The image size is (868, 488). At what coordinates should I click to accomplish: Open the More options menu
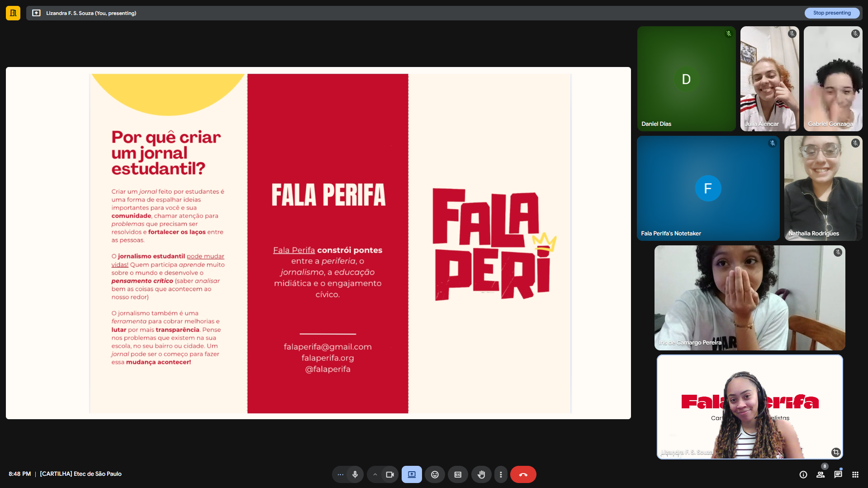click(500, 474)
